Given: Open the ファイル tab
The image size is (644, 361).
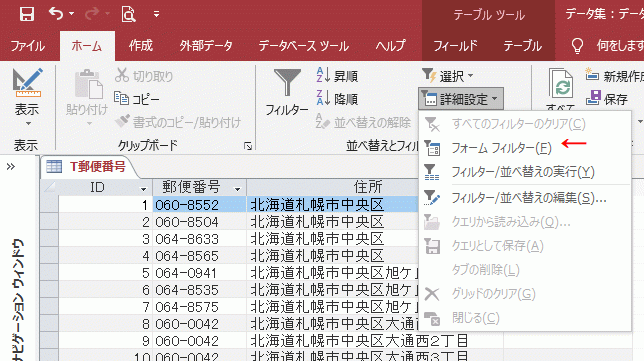Looking at the screenshot, I should [x=28, y=46].
